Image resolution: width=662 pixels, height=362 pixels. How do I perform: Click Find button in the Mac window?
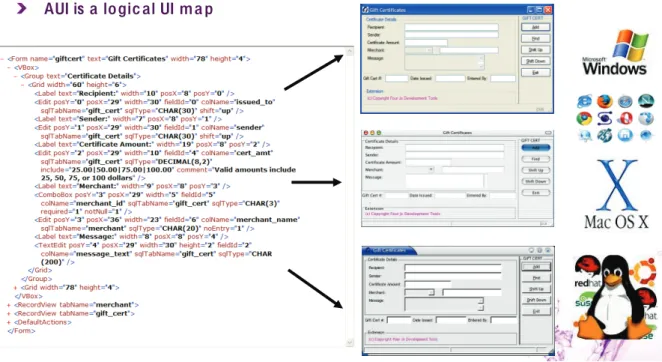[x=536, y=159]
